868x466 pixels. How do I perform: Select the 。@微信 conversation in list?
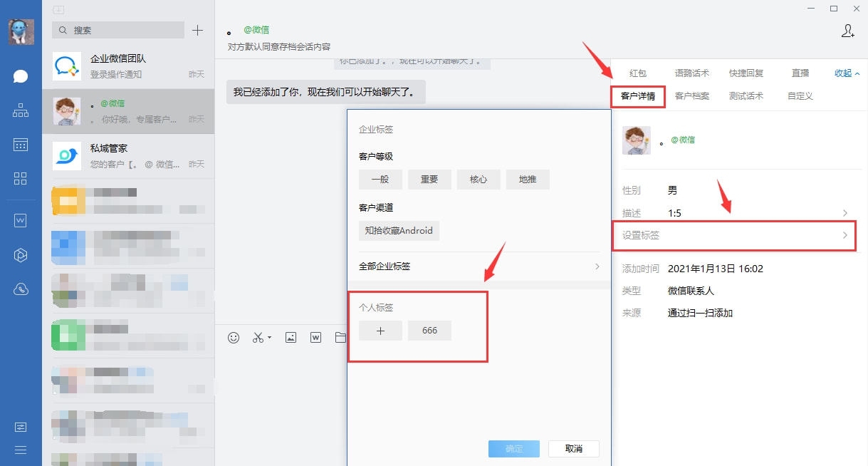click(x=128, y=111)
